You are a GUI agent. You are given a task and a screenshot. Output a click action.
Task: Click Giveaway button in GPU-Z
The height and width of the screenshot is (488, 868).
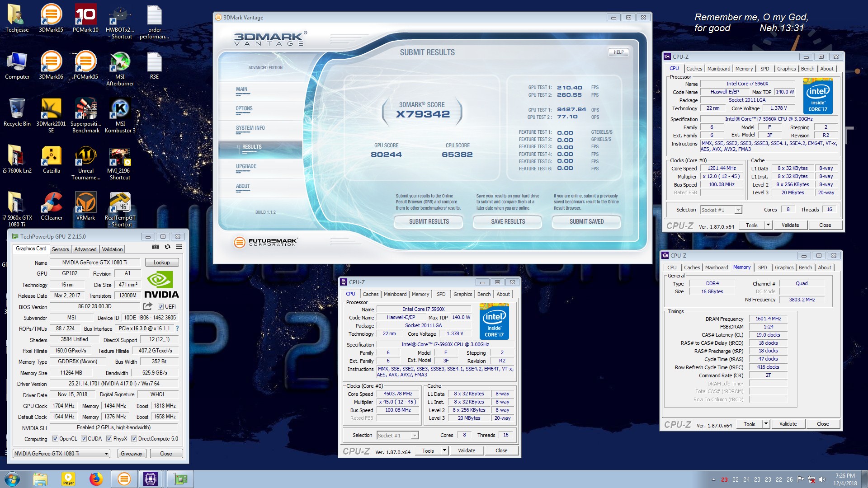coord(132,454)
